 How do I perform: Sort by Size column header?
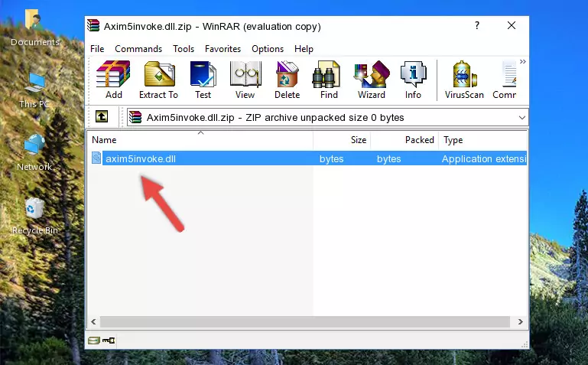pos(342,140)
